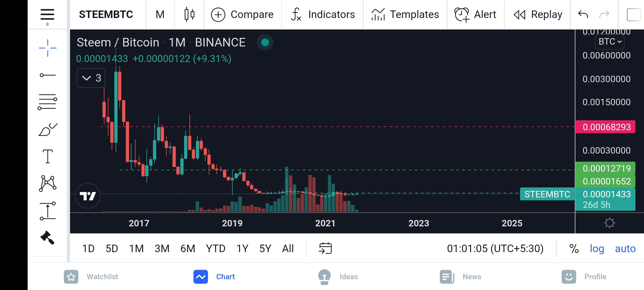The width and height of the screenshot is (644, 290).
Task: Open the Ideas tab
Action: pyautogui.click(x=338, y=277)
